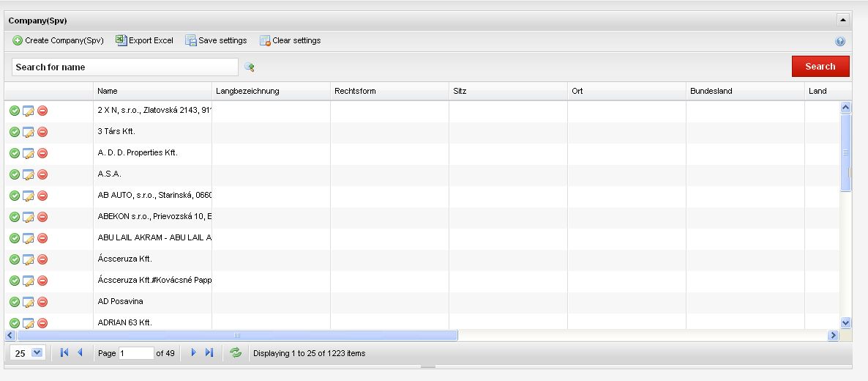
Task: Click the advanced search icon beside name field
Action: coord(250,67)
